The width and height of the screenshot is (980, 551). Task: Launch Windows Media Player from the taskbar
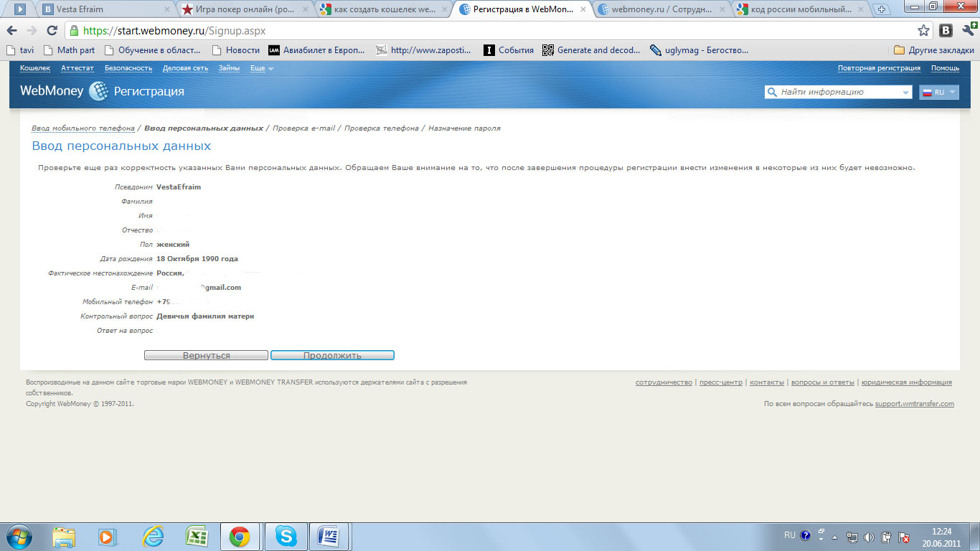point(107,537)
